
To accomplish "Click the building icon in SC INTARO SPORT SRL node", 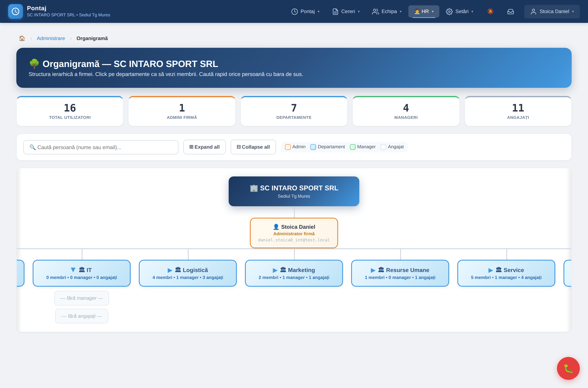I will (254, 188).
